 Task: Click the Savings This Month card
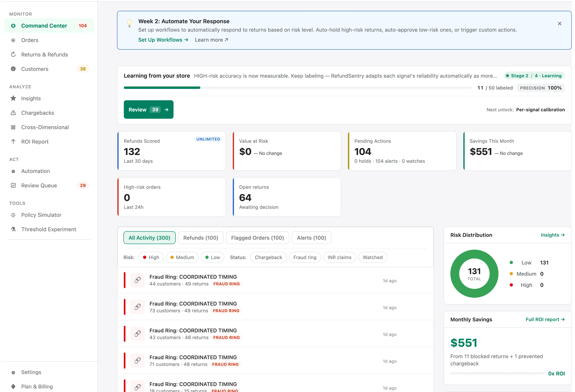pos(517,151)
